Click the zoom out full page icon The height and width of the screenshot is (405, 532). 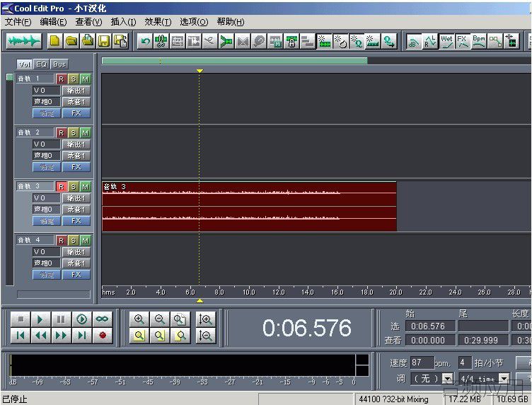click(180, 319)
